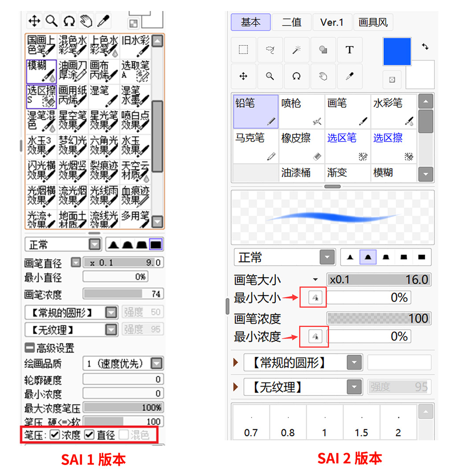Open the 正常 blend mode dropdown in SAI 2
The image size is (452, 476).
327,257
